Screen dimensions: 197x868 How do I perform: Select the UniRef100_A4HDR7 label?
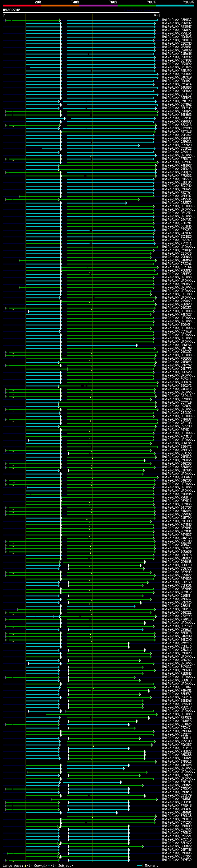[177, 165]
